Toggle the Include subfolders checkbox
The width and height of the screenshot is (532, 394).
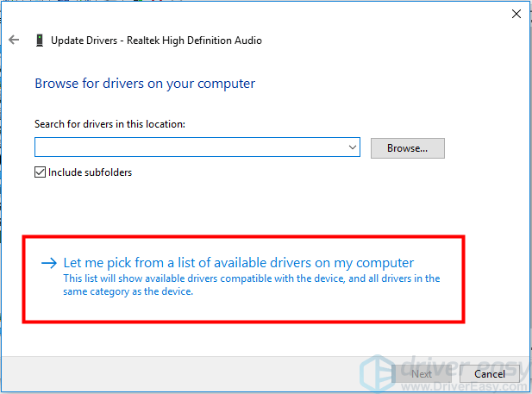pos(40,172)
